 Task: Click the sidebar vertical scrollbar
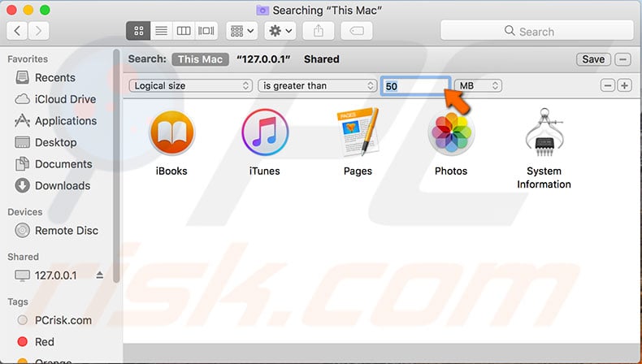(x=116, y=166)
